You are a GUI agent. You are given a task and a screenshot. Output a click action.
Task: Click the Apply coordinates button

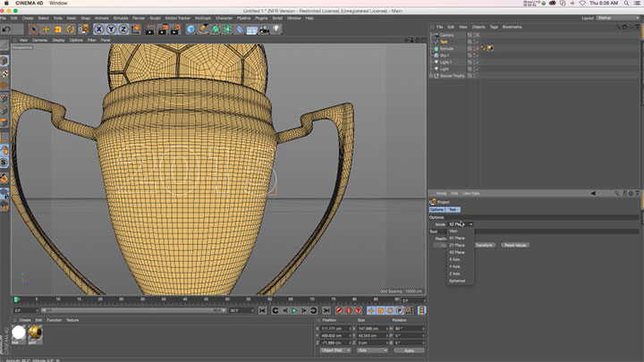(x=409, y=350)
